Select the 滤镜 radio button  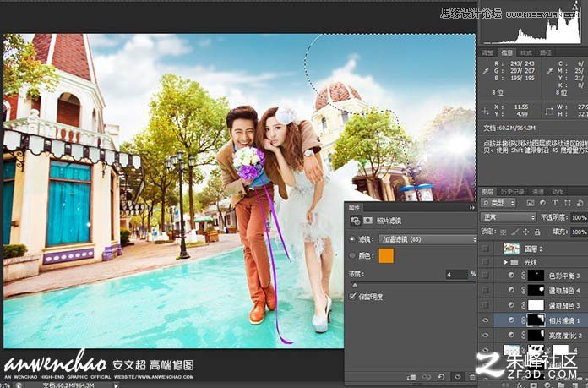pyautogui.click(x=352, y=239)
